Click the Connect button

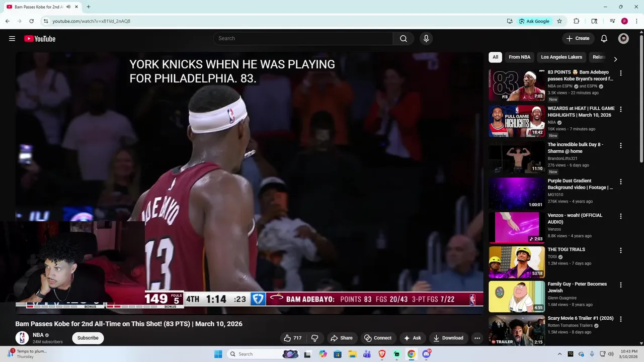378,338
